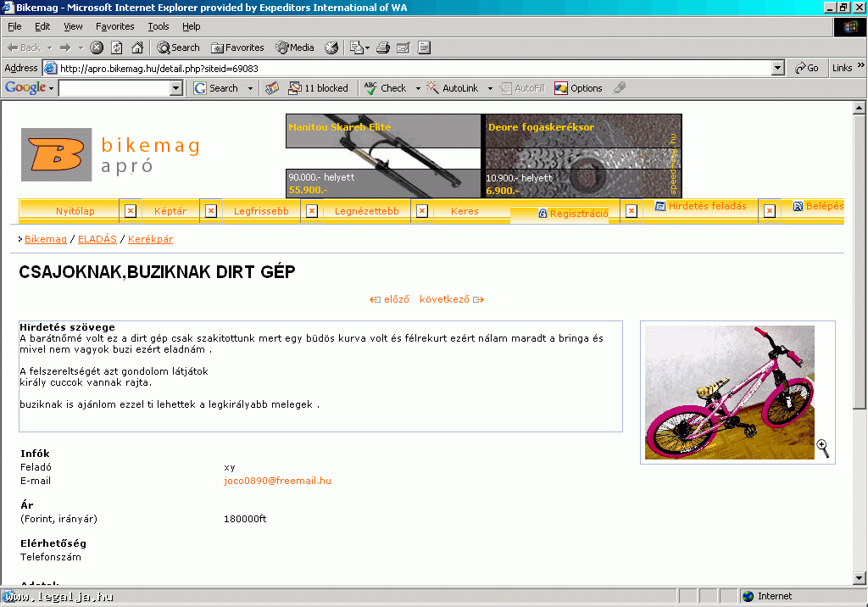Expand the Google search box dropdown
The image size is (868, 607).
[x=176, y=88]
